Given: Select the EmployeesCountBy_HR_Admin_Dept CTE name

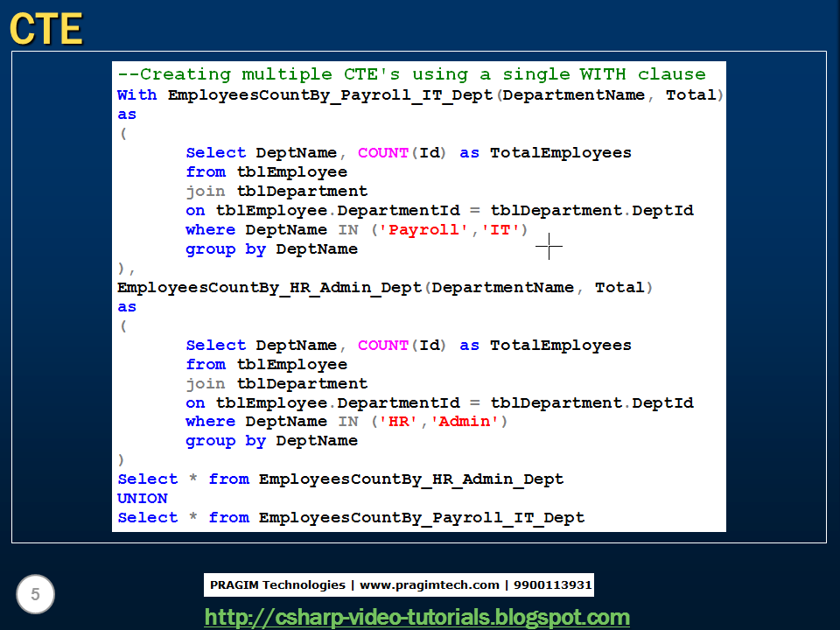Looking at the screenshot, I should [x=268, y=287].
